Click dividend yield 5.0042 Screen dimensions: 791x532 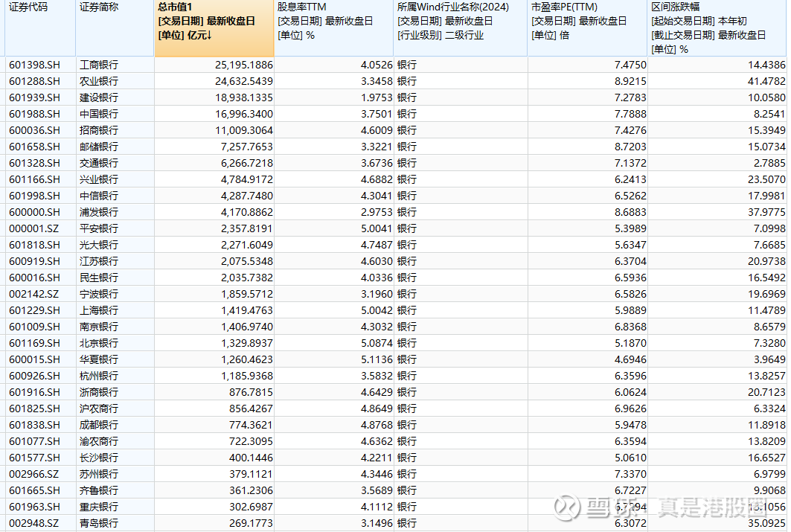coord(377,310)
